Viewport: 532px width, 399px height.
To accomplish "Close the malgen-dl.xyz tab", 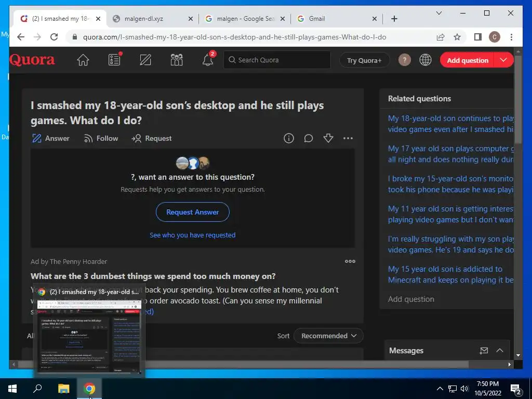I will [190, 19].
